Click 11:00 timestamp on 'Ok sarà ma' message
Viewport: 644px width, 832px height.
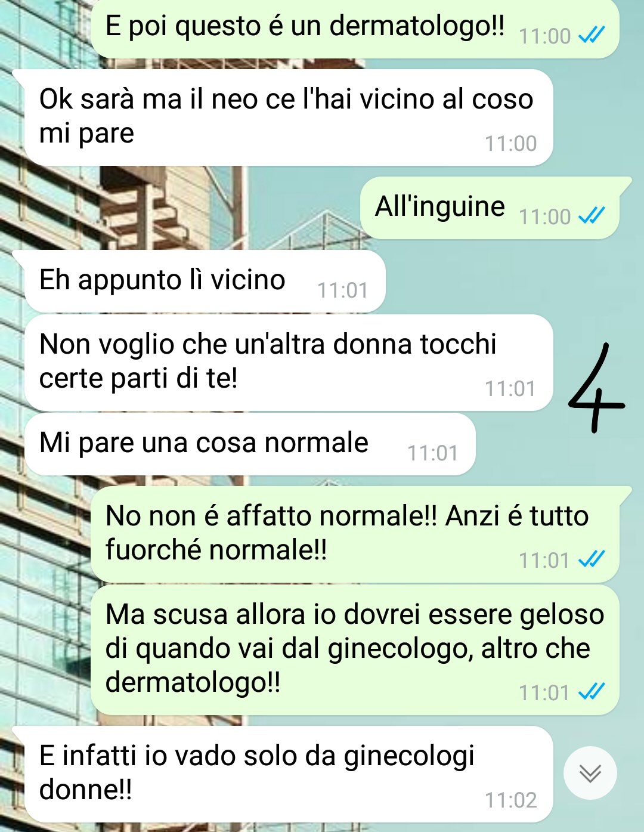click(x=510, y=143)
